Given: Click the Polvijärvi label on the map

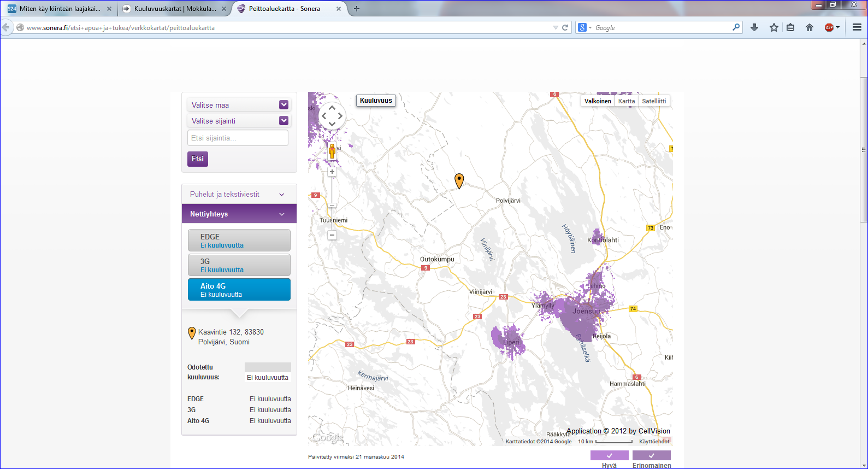Looking at the screenshot, I should click(x=508, y=201).
